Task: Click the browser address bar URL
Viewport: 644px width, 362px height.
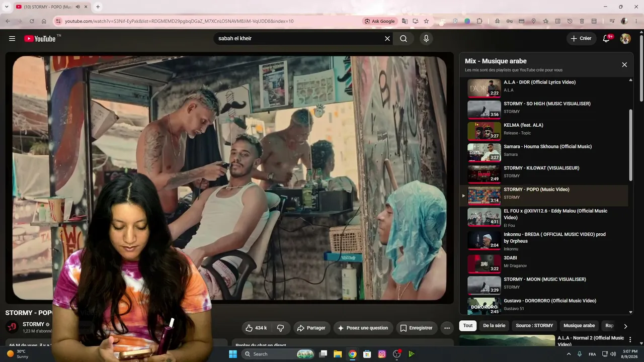Action: (179, 21)
